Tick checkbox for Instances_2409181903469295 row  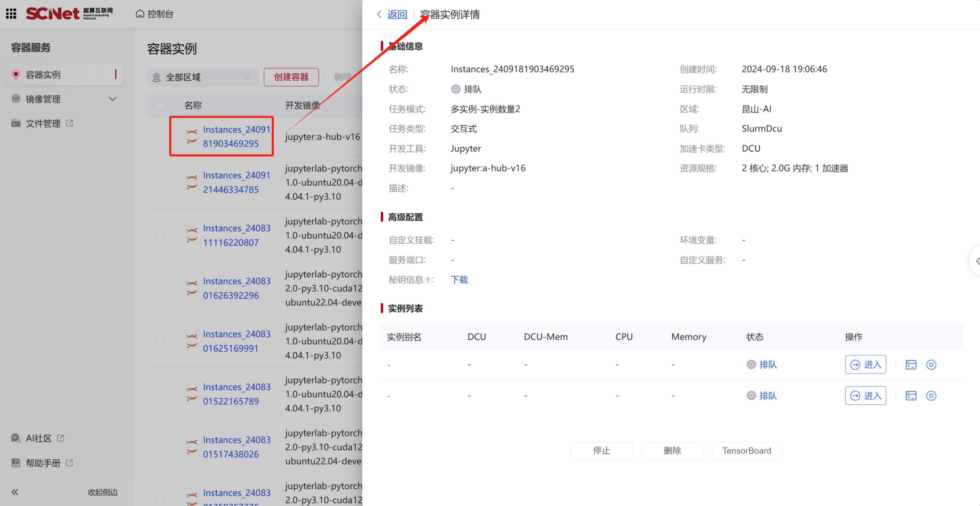pyautogui.click(x=160, y=137)
